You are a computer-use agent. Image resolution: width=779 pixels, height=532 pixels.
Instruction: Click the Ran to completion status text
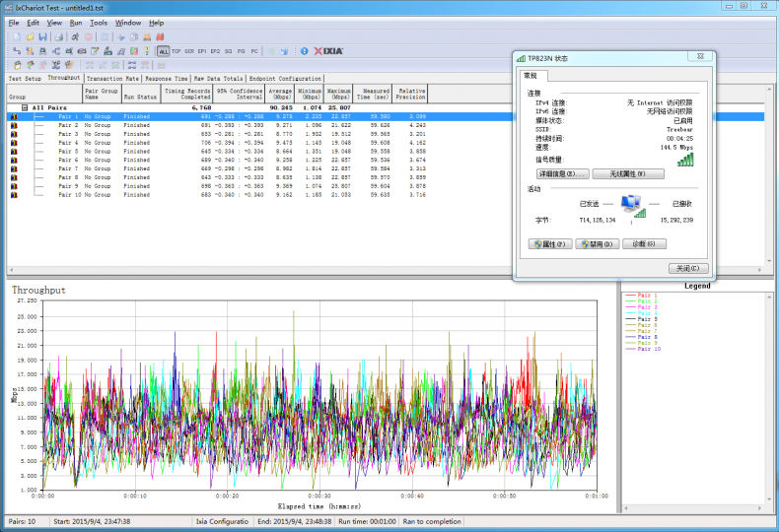point(432,521)
